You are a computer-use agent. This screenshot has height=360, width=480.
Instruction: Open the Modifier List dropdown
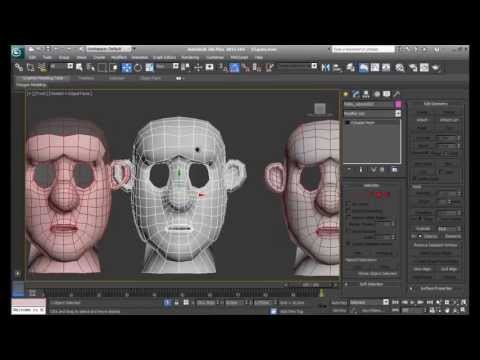372,114
